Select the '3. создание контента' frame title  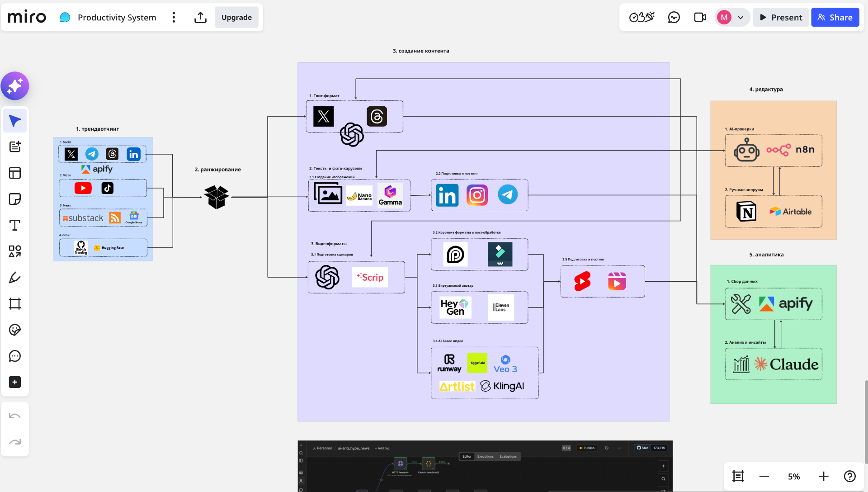coord(421,51)
